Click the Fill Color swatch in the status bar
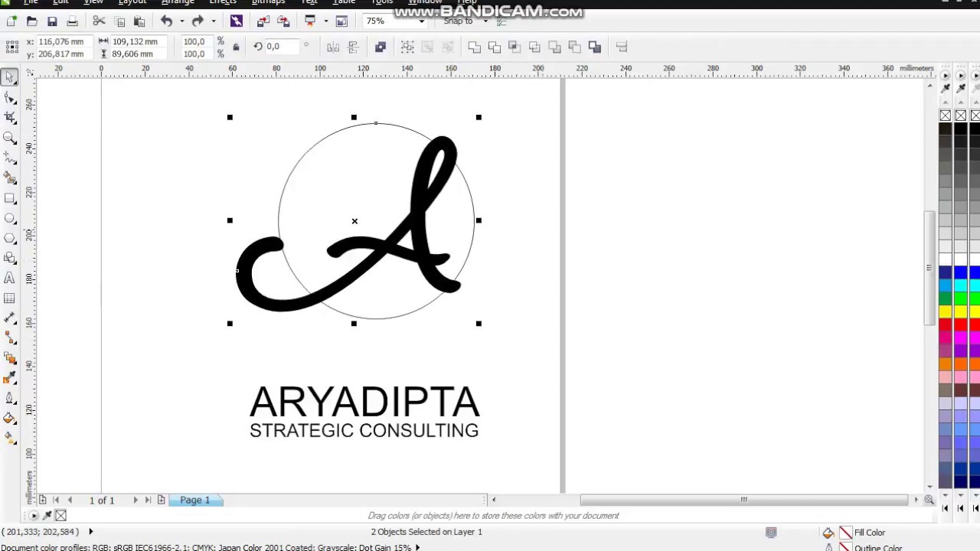 pyautogui.click(x=846, y=533)
